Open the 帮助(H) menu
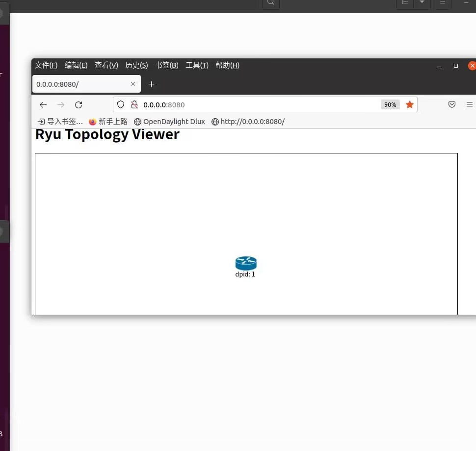Image resolution: width=476 pixels, height=451 pixels. point(227,65)
